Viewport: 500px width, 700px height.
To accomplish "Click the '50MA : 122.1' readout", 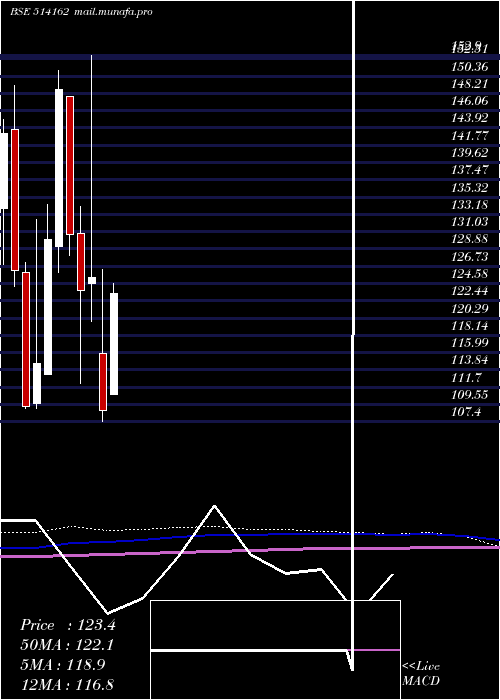I will click(x=67, y=645).
